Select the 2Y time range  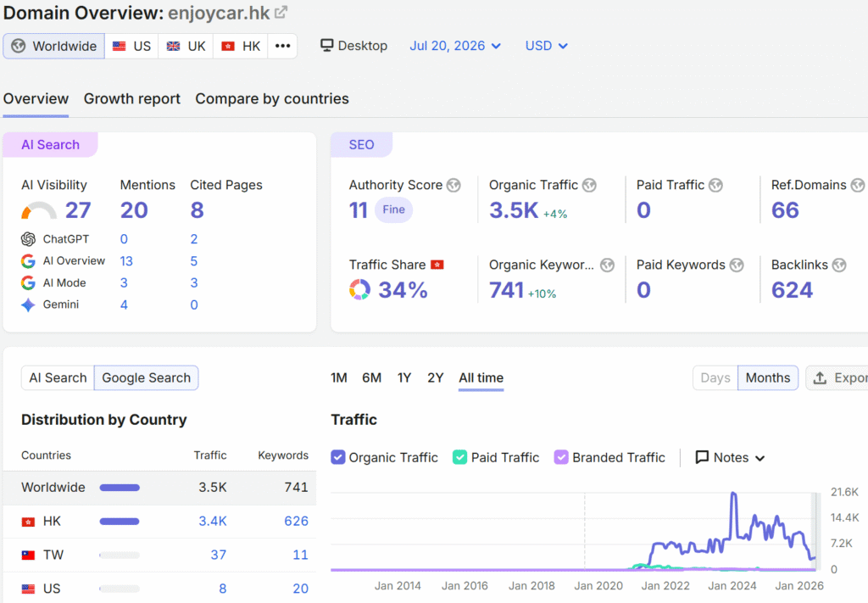point(435,377)
